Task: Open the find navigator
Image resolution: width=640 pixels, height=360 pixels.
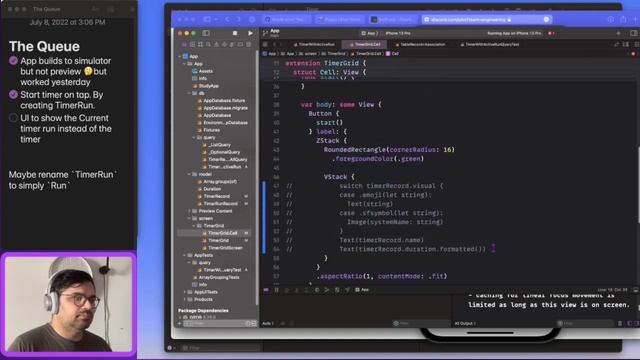Action: [208, 44]
